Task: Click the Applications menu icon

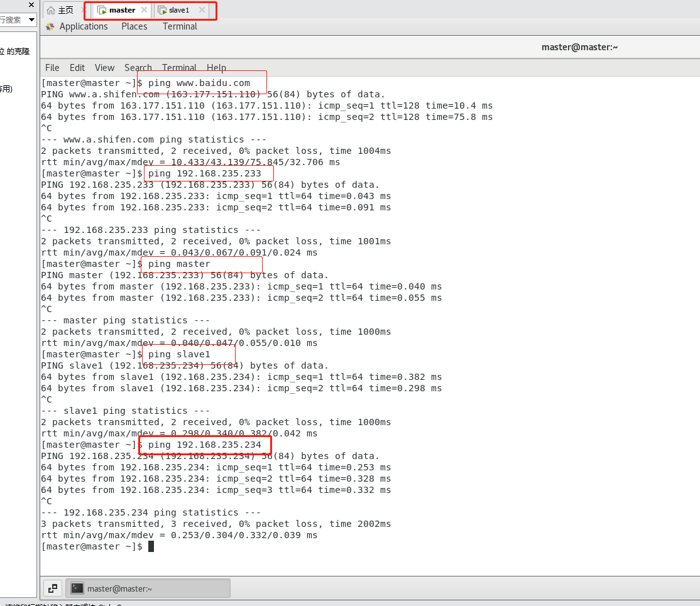Action: click(x=50, y=27)
